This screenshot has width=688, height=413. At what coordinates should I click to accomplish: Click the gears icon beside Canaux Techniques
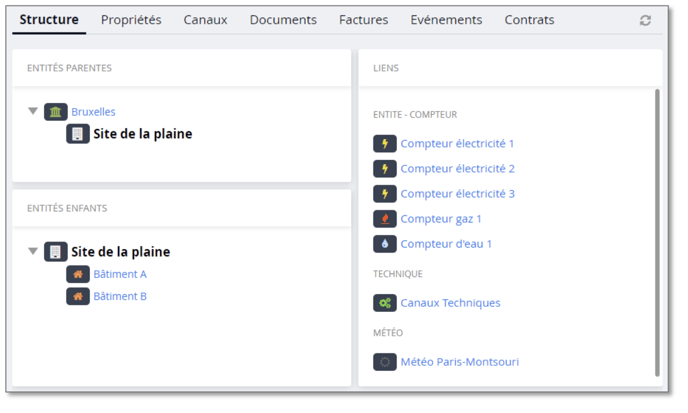point(385,303)
